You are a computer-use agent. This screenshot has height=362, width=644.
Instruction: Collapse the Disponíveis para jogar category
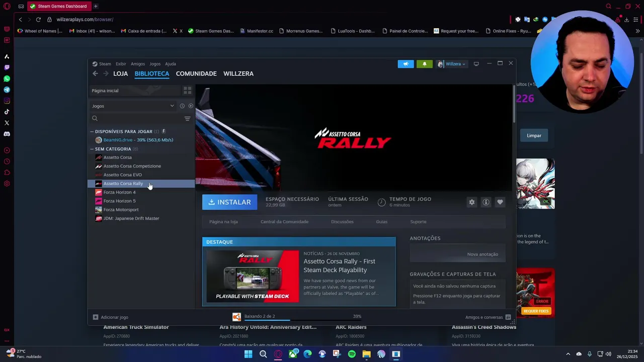coord(92,132)
